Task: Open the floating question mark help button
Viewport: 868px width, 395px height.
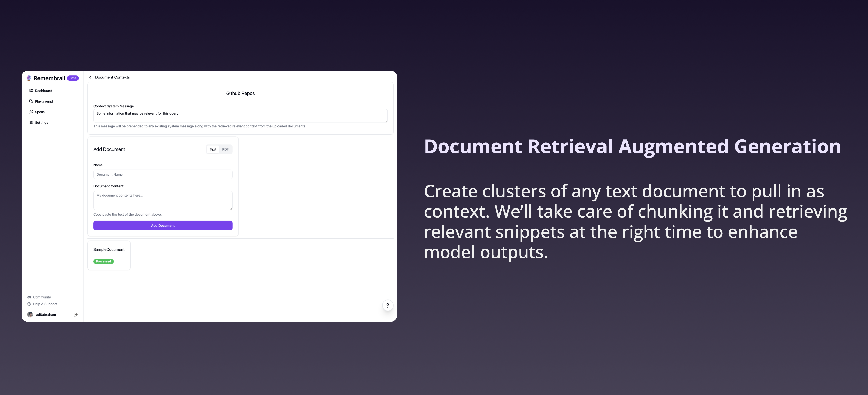Action: coord(388,305)
